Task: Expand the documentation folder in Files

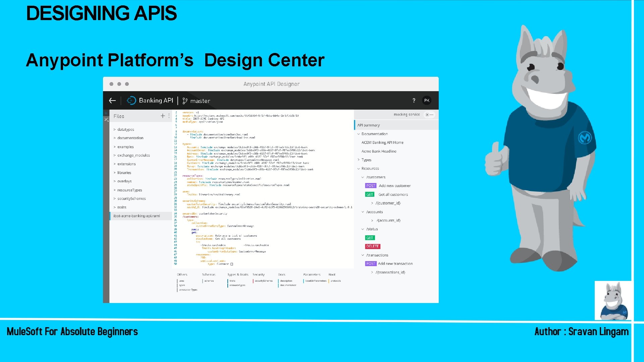Action: 128,138
